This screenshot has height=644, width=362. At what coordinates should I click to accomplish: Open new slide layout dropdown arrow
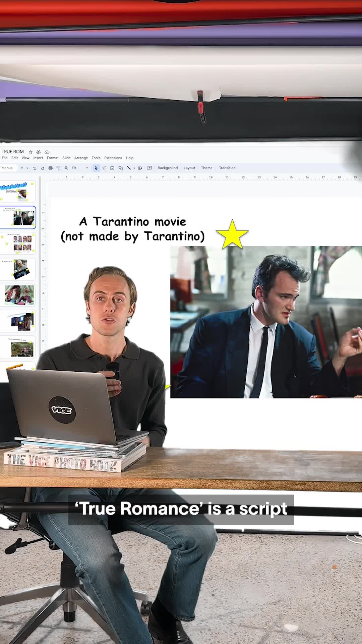coord(27,168)
